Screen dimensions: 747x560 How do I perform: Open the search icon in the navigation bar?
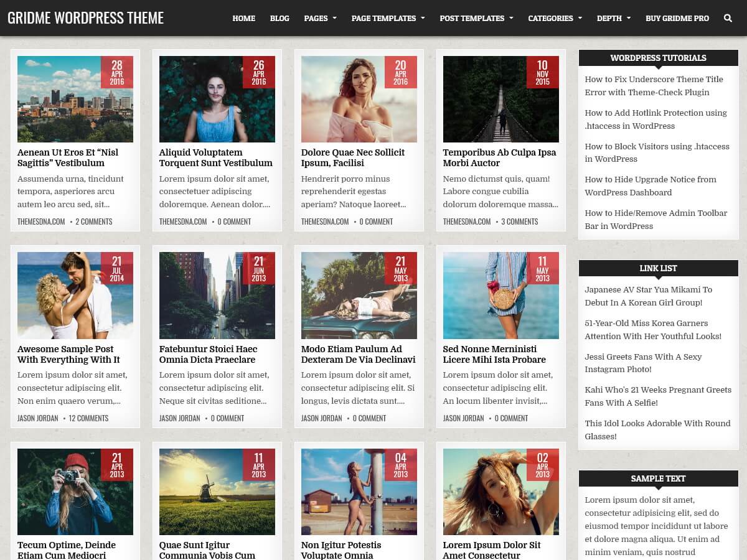tap(726, 18)
